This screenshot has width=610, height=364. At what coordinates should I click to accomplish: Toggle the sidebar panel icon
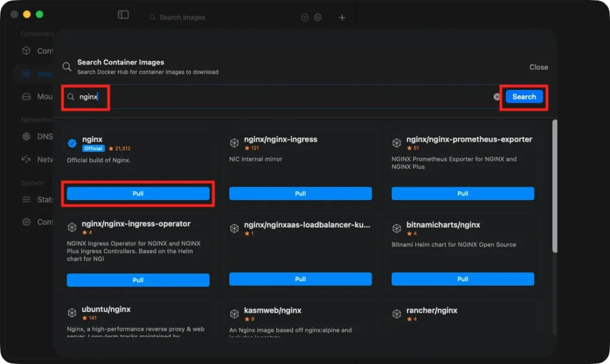tap(123, 15)
